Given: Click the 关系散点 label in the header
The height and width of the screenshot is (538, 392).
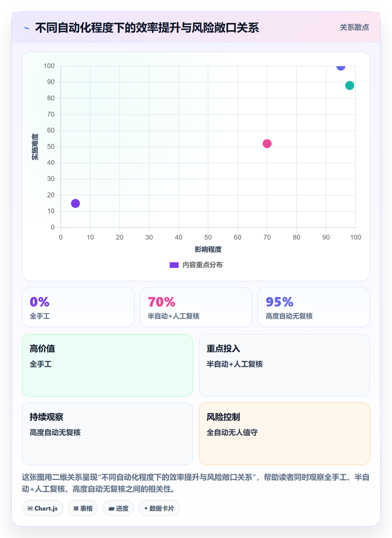Looking at the screenshot, I should click(354, 27).
